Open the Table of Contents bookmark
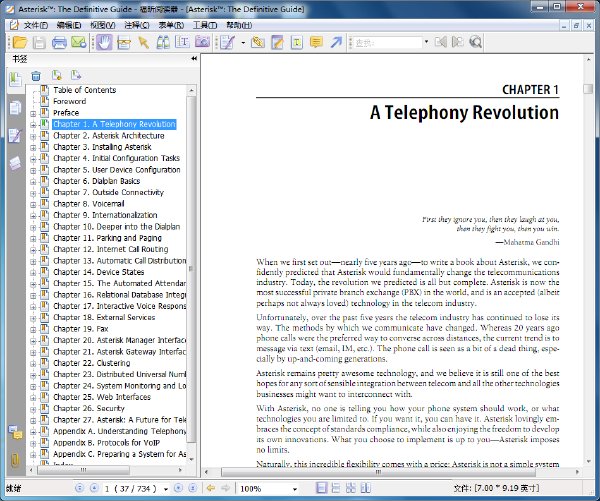The height and width of the screenshot is (501, 600). pos(85,90)
